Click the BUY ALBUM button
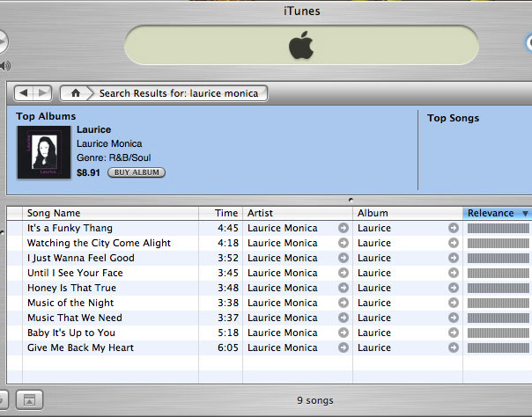Viewport: 532px width, 417px height. [x=137, y=172]
